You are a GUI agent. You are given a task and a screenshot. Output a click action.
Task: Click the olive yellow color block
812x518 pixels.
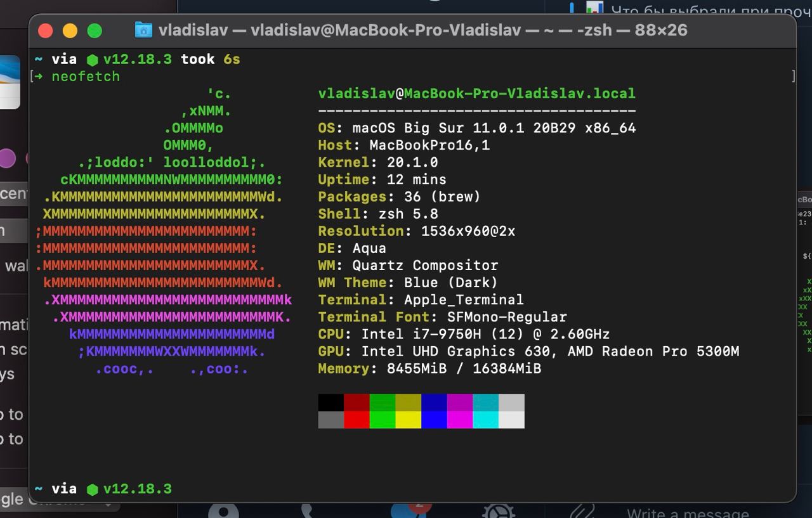[x=409, y=403]
